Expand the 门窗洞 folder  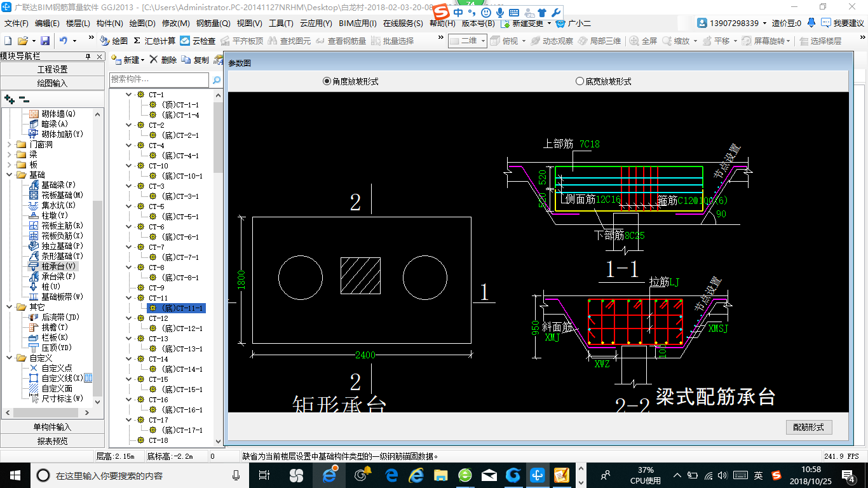10,144
